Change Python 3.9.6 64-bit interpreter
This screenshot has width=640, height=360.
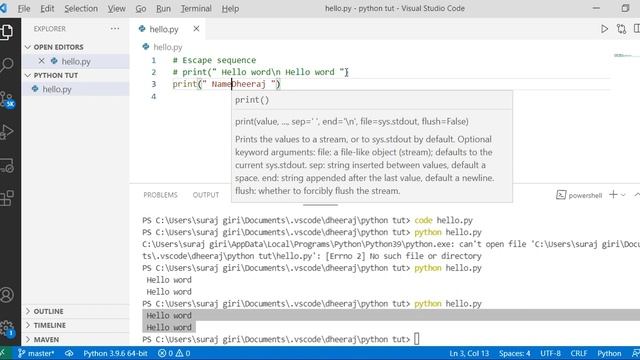[116, 353]
